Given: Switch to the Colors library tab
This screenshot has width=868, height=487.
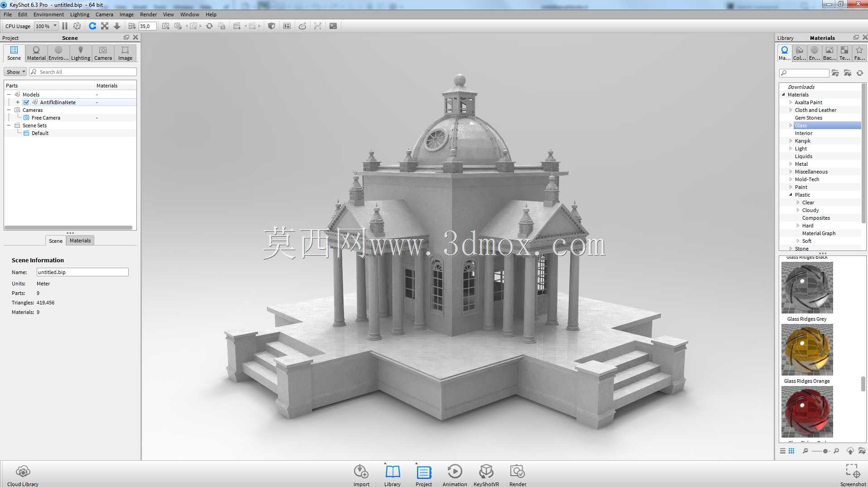Looking at the screenshot, I should click(x=800, y=53).
